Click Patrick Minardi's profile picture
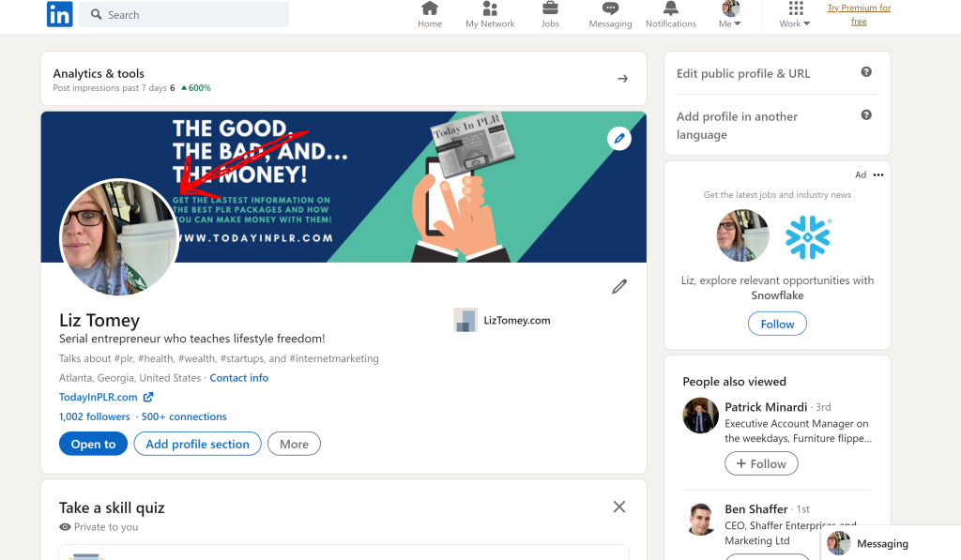Viewport: 961px width, 560px height. point(700,416)
